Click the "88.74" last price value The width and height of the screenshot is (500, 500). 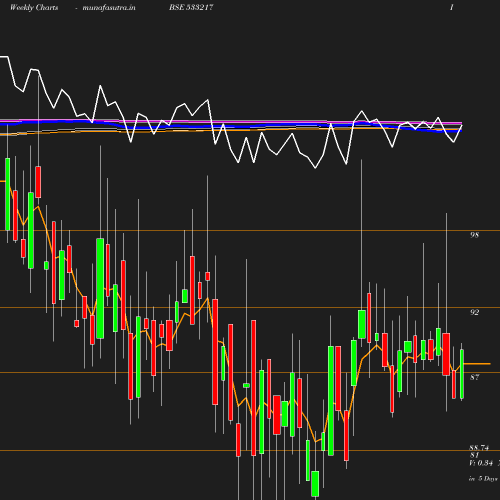pos(479,448)
